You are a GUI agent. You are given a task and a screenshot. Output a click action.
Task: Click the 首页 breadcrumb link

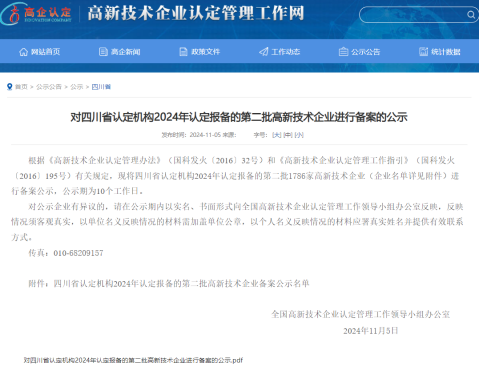21,87
